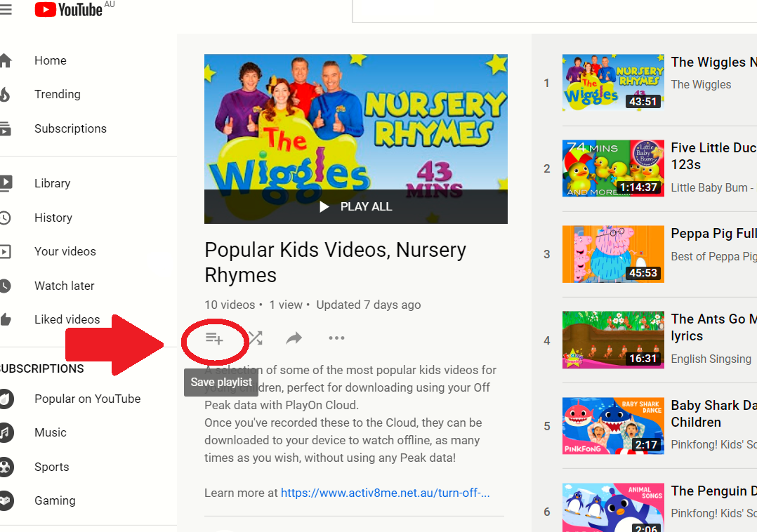Screen dimensions: 757x532
Task: Click Baby Shark Dance video title
Action: pos(713,413)
